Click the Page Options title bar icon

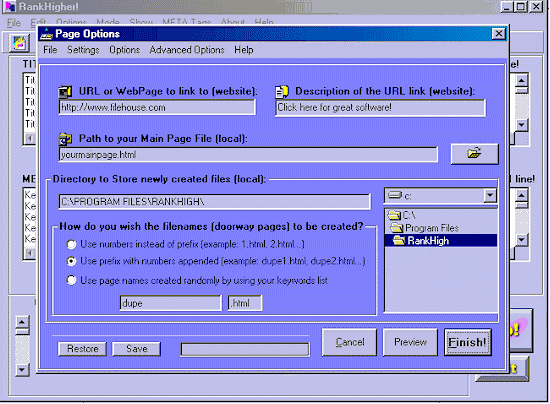click(46, 34)
